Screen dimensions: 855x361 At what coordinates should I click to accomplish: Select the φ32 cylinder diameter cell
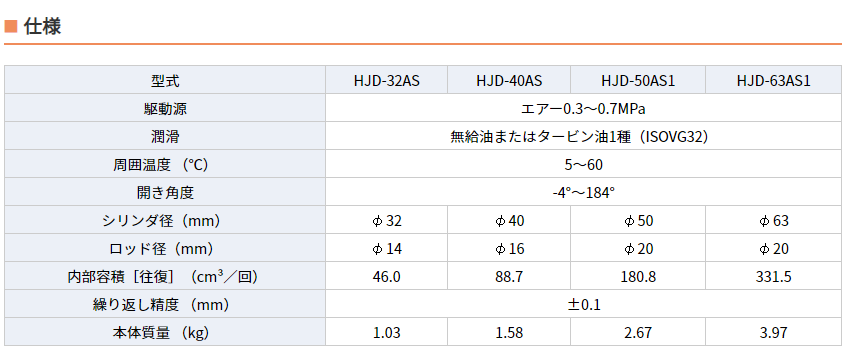(x=387, y=220)
